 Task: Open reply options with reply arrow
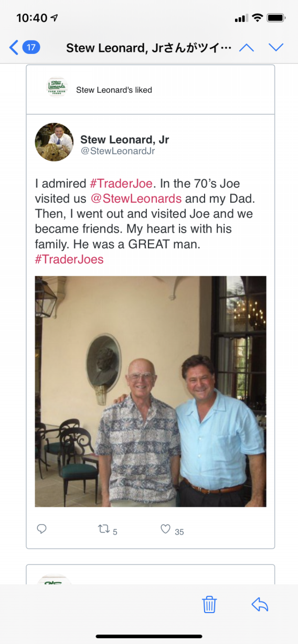(260, 604)
